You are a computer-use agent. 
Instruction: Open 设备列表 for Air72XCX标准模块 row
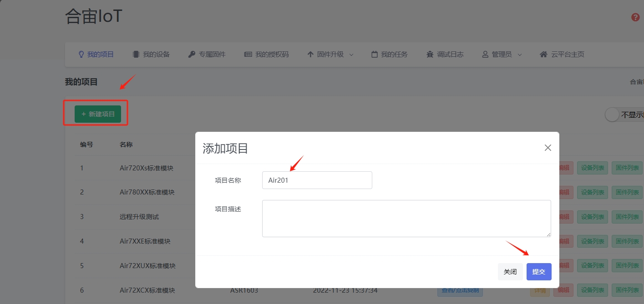593,290
